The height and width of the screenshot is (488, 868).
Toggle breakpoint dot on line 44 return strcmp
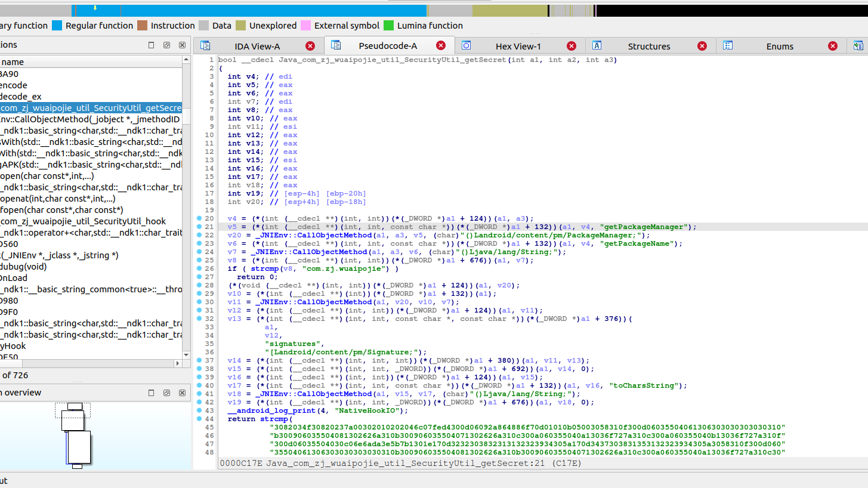pos(200,419)
